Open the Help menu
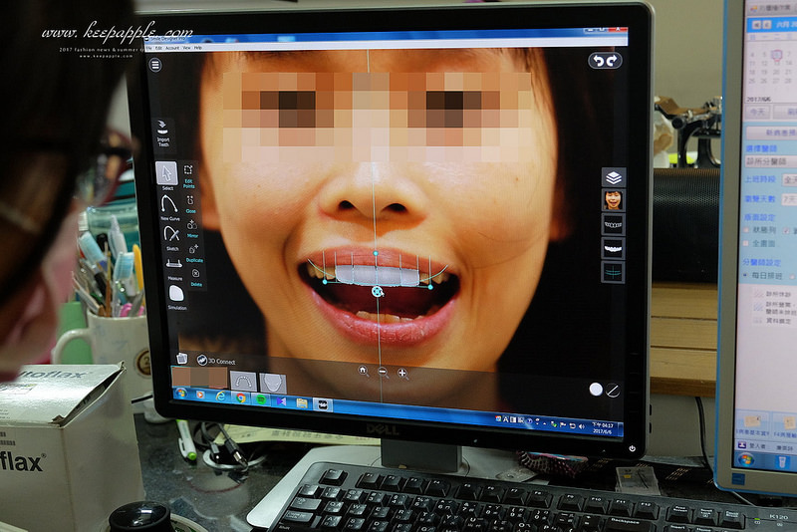797x532 pixels. click(197, 48)
